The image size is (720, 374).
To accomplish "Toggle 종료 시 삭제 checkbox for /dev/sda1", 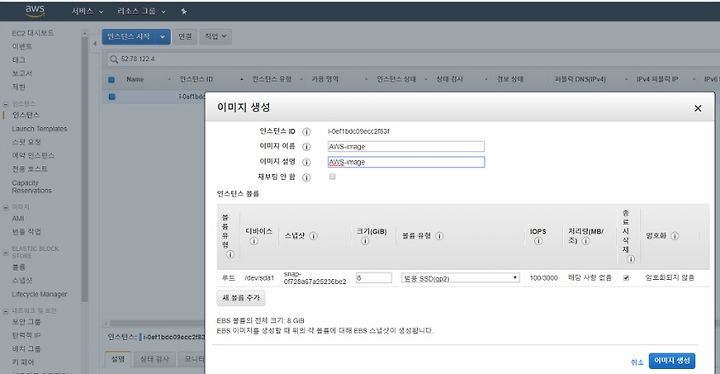I will pos(626,278).
